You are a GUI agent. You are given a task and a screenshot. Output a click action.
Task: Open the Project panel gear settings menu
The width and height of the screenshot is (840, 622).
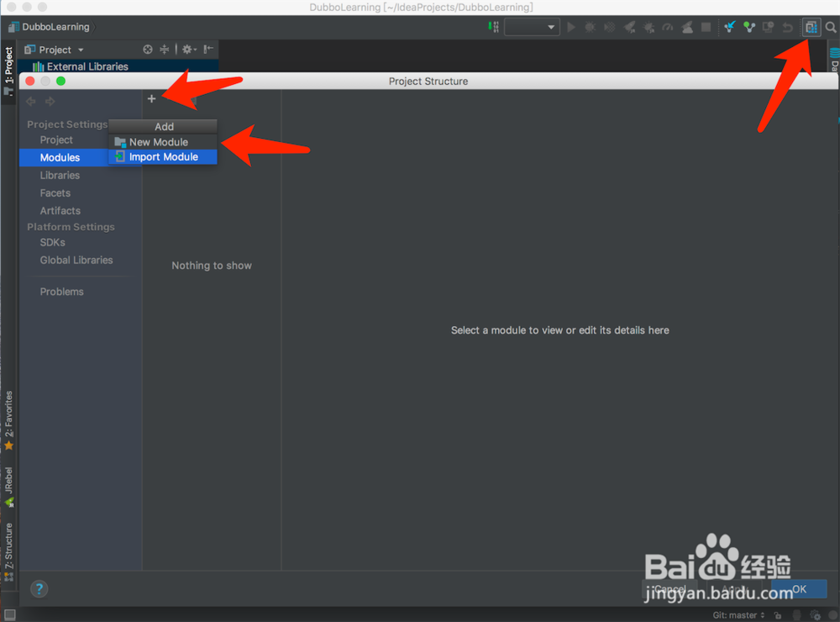point(188,50)
